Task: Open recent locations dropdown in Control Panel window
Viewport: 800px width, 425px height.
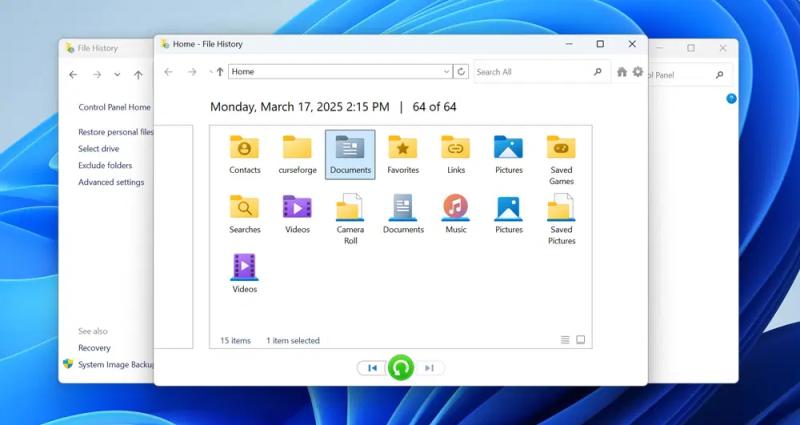Action: (117, 74)
